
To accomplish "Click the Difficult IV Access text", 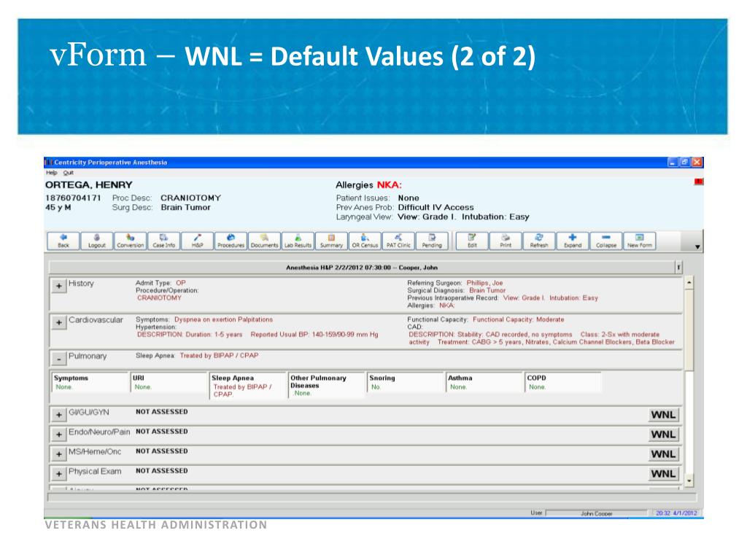I will pos(436,207).
